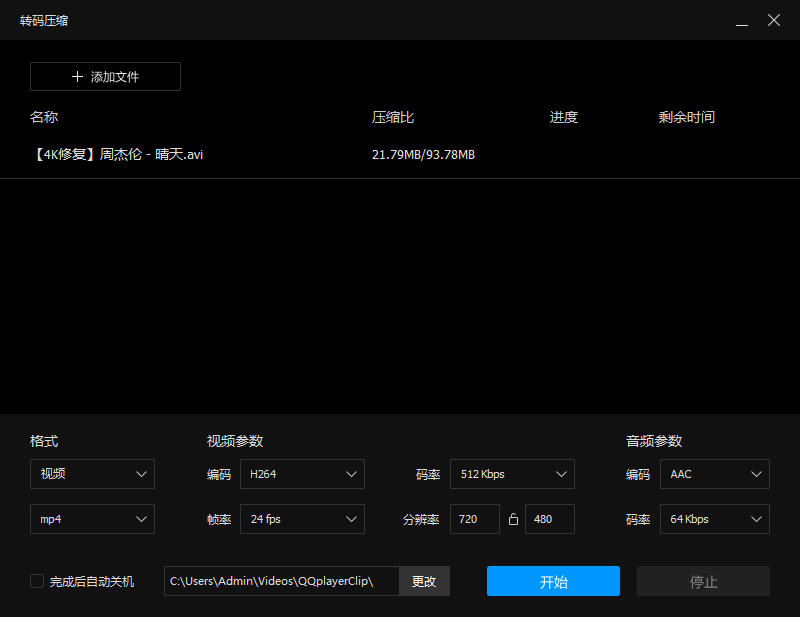Image resolution: width=800 pixels, height=617 pixels.
Task: Click the plus icon to add a file
Action: point(77,76)
